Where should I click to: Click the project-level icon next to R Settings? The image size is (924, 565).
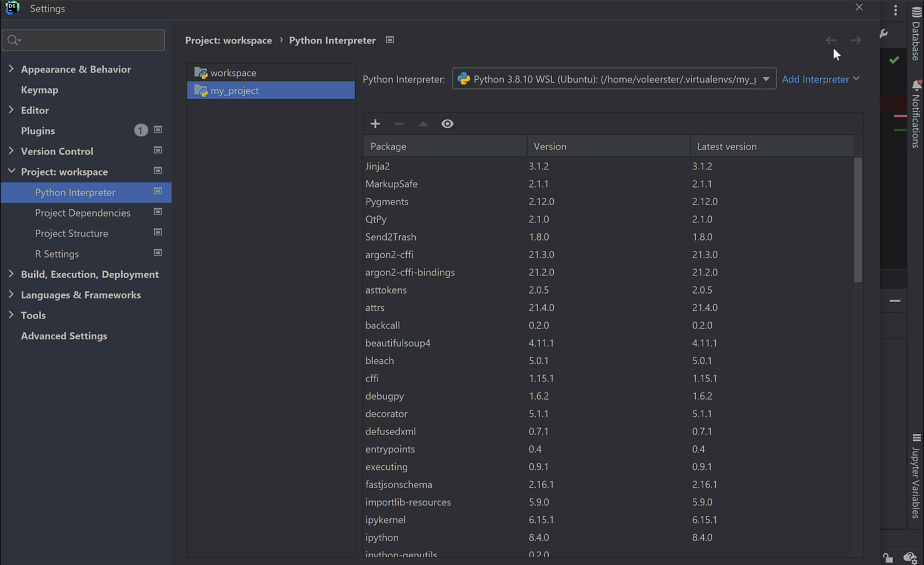[158, 253]
